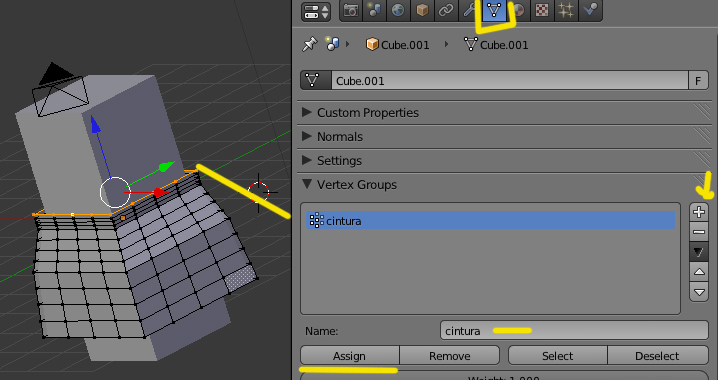Switch to Particles properties tab
Viewport: 718px width, 380px height.
(x=566, y=11)
